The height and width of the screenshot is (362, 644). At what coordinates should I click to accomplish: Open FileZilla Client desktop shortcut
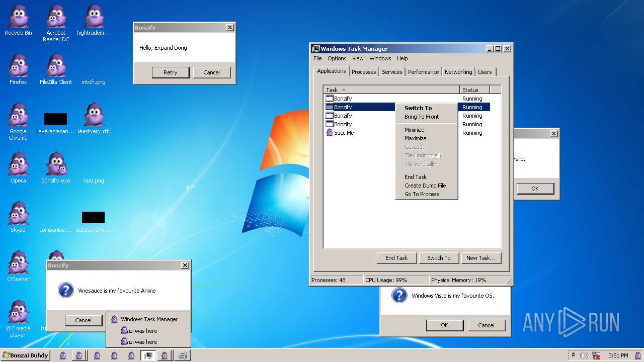click(x=56, y=69)
